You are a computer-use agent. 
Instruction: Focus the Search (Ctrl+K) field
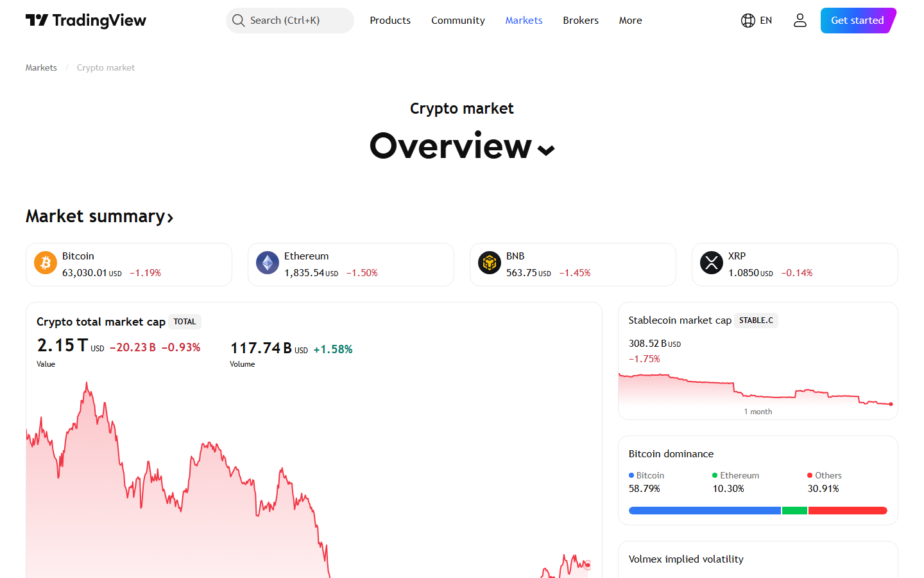[x=290, y=21]
